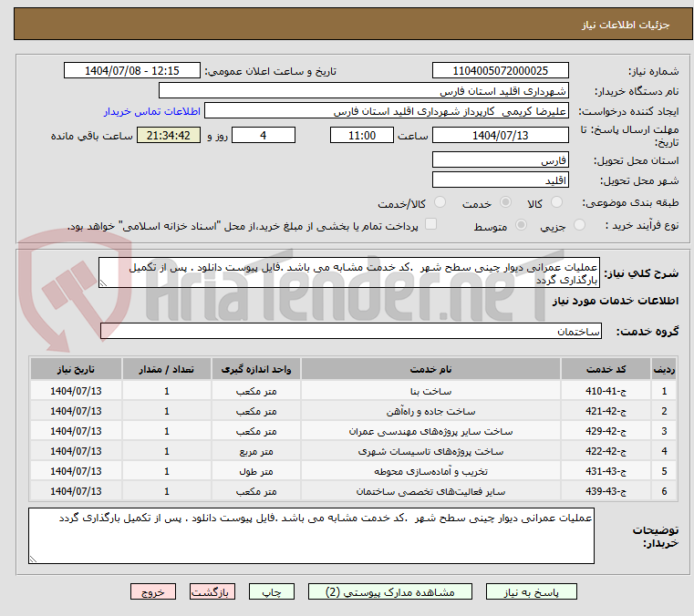Click the گروه خدمت field ساختمان
The height and width of the screenshot is (616, 694).
(x=351, y=331)
